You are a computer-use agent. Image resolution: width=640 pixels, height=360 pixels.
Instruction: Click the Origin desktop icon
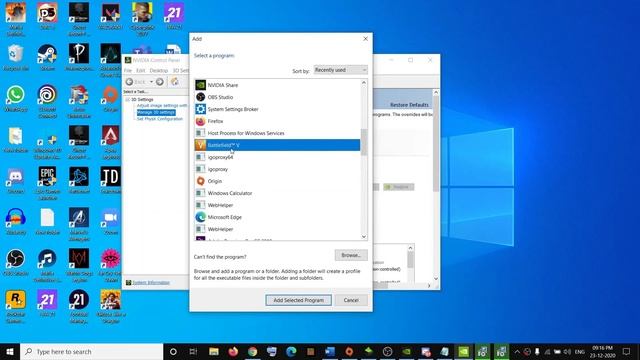click(x=111, y=99)
